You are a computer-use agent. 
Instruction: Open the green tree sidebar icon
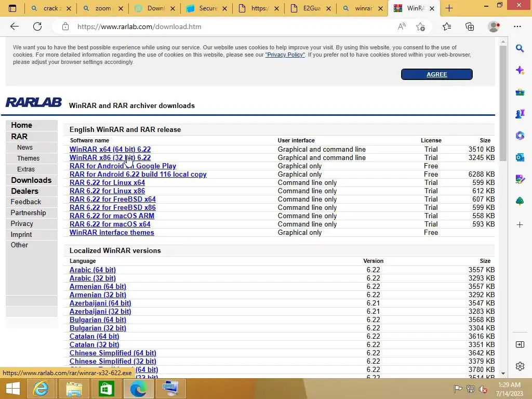click(520, 201)
